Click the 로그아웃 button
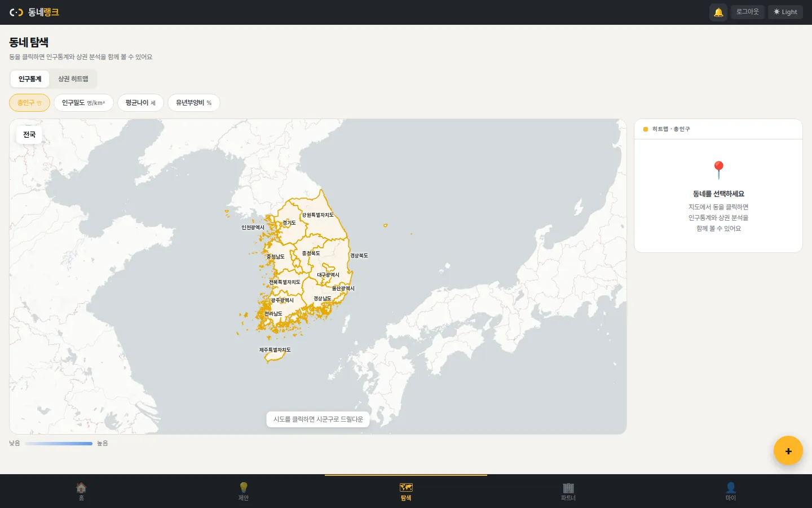The height and width of the screenshot is (508, 812). pos(747,12)
